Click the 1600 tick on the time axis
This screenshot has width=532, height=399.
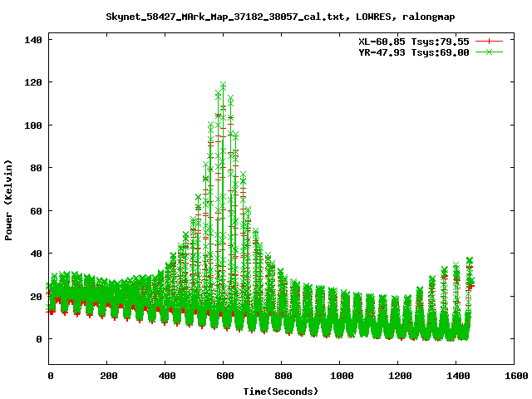tap(515, 376)
